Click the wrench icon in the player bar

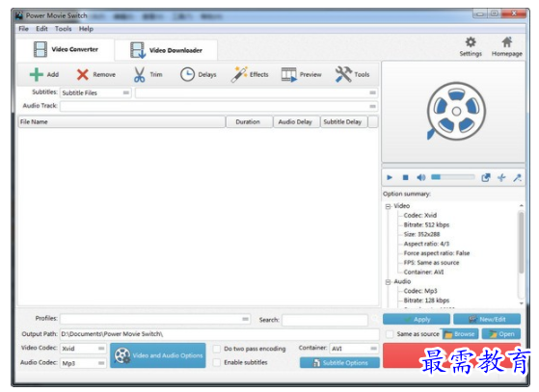[x=517, y=177]
